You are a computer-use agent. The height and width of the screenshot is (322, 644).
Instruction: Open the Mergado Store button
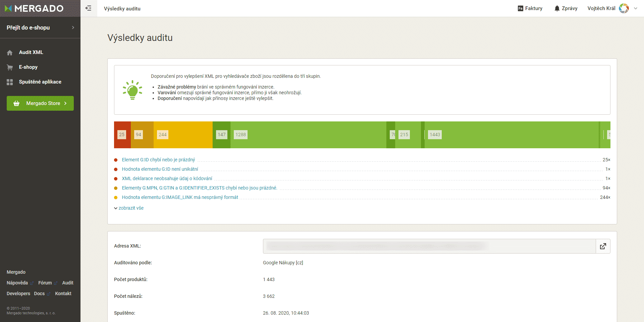tap(40, 103)
